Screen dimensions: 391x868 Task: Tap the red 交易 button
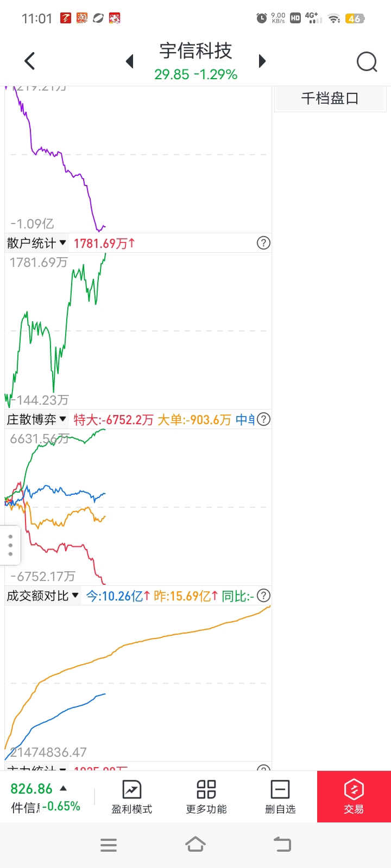[x=354, y=796]
